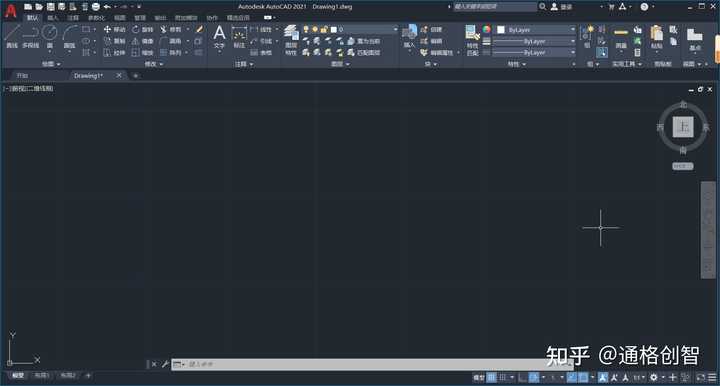Viewport: 720px width, 386px height.
Task: Expand the Draw (绘图) panel
Action: [x=51, y=64]
